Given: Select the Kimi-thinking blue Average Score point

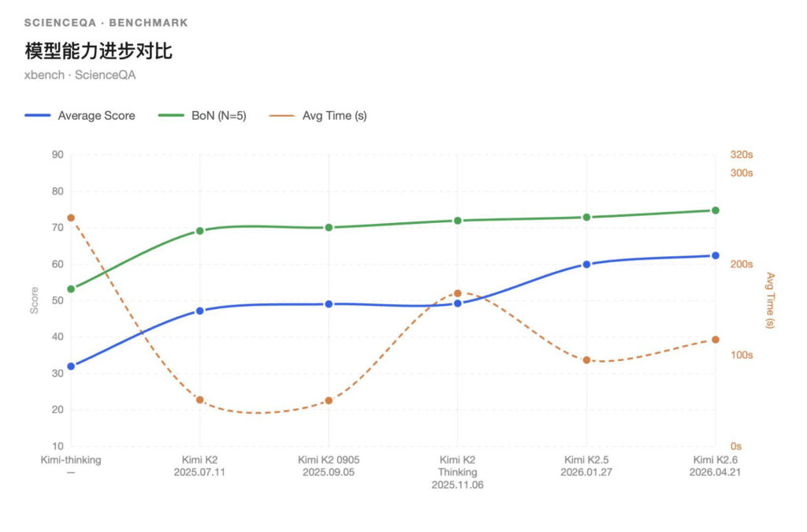Looking at the screenshot, I should point(71,366).
